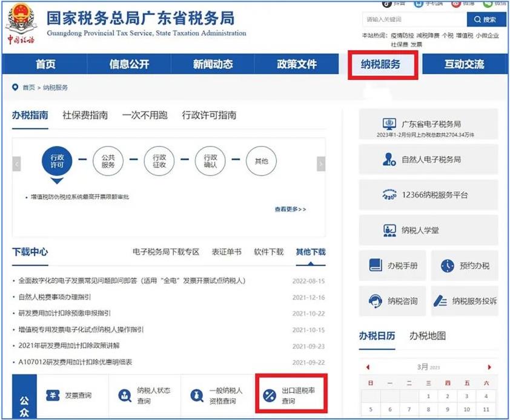
Task: Open 预约办税 clock icon
Action: 448,266
